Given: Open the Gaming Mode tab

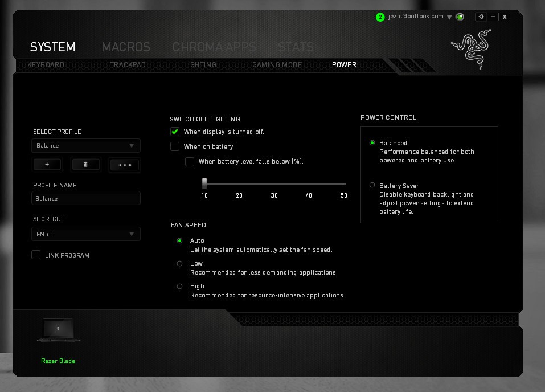Looking at the screenshot, I should point(277,65).
